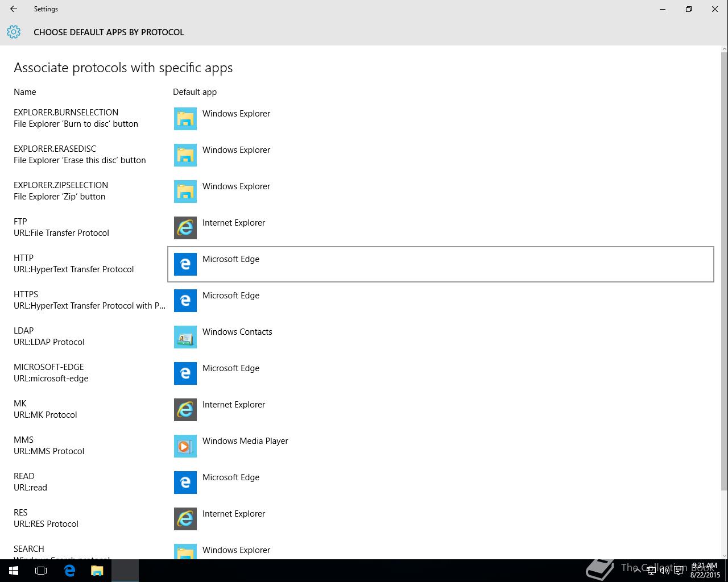Launch Microsoft Edge from the taskbar
Screen dimensions: 728x582
[69, 571]
